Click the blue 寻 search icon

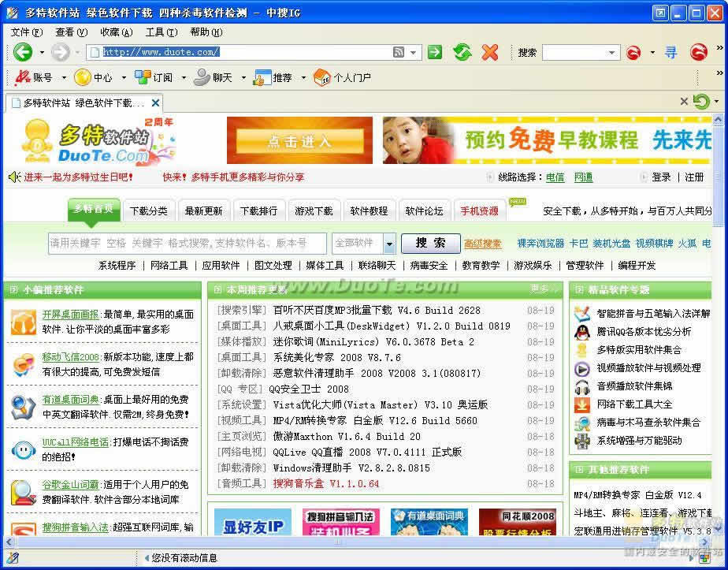(x=671, y=52)
